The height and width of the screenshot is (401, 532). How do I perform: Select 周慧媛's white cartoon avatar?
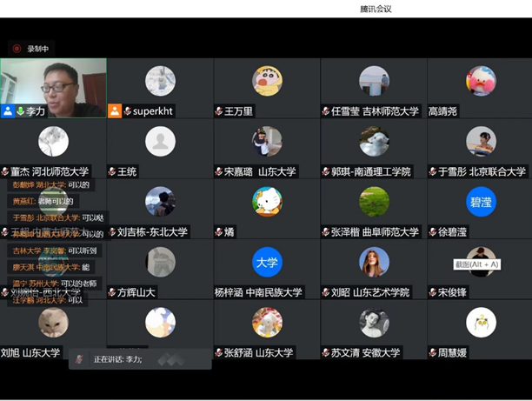pyautogui.click(x=481, y=323)
